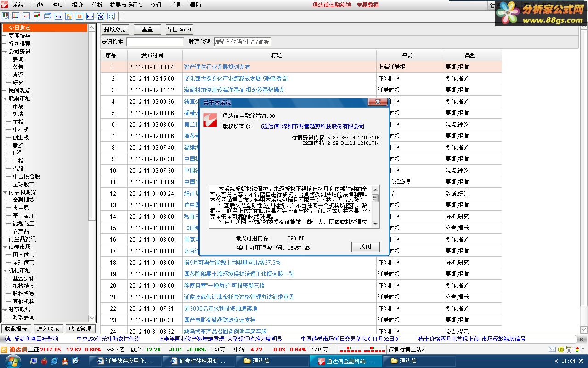Screen dimensions: 588x368
Task: Collapse the 时事政治 tree node
Action: point(5,310)
